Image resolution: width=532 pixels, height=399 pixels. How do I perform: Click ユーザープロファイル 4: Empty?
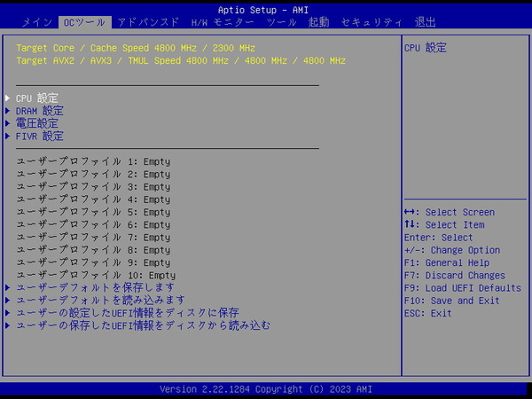click(x=93, y=199)
